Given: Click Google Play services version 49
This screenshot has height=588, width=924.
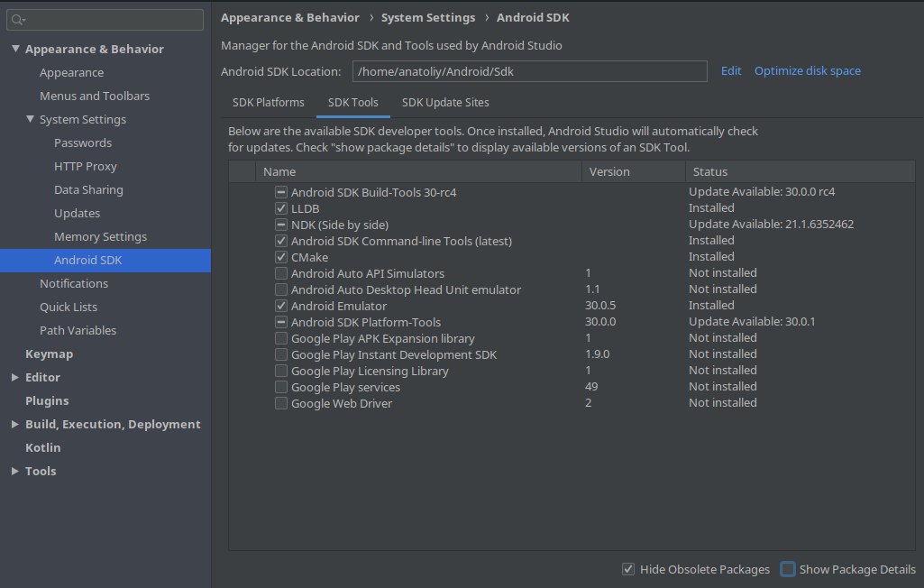Looking at the screenshot, I should pyautogui.click(x=591, y=386).
